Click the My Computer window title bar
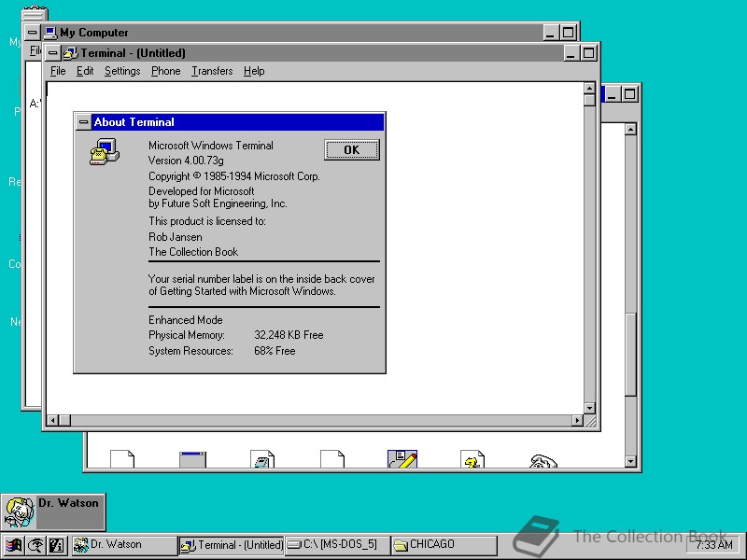This screenshot has height=560, width=747. 290,33
